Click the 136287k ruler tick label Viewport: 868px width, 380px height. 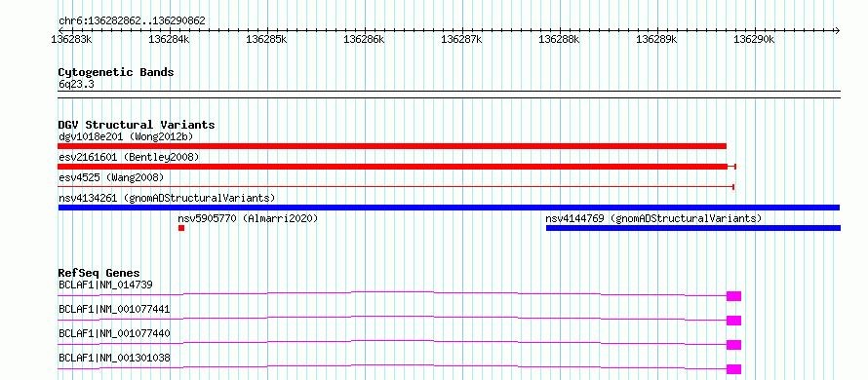(x=461, y=40)
